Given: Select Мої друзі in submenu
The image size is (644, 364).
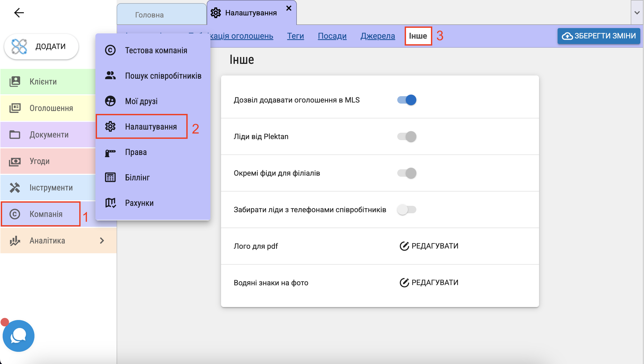Looking at the screenshot, I should click(153, 101).
